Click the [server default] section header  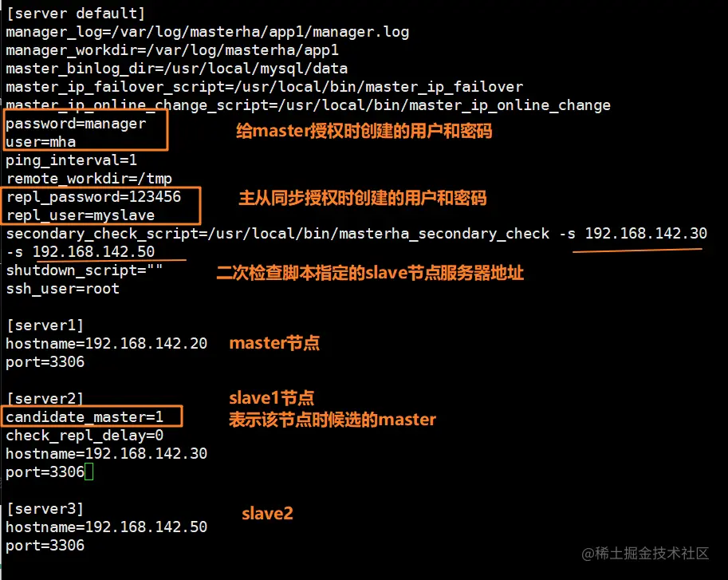(x=76, y=14)
